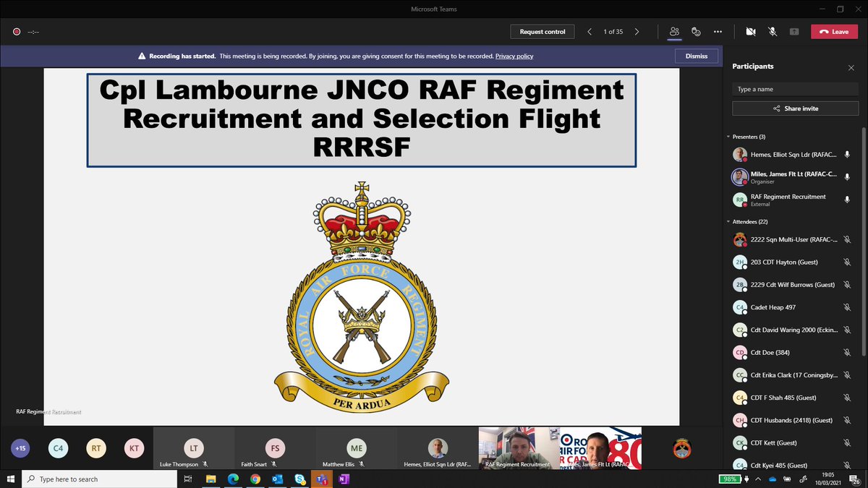
Task: Collapse the Attendees section
Action: point(728,221)
